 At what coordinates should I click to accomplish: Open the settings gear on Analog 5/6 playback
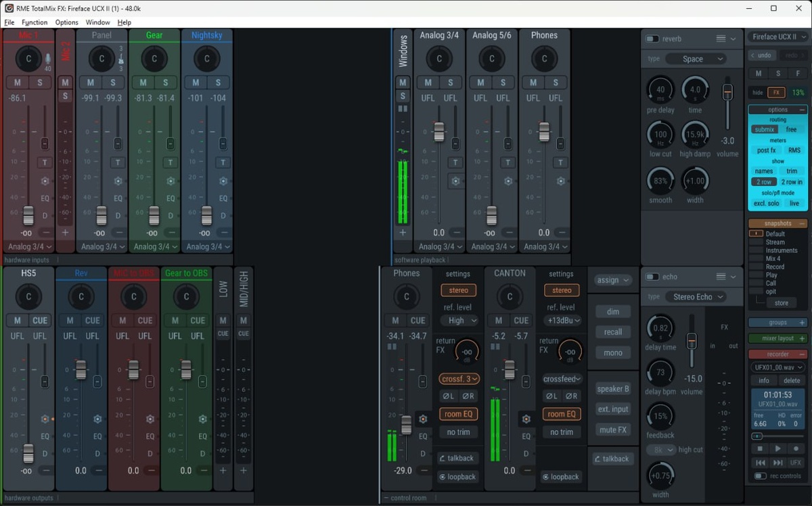pyautogui.click(x=508, y=181)
